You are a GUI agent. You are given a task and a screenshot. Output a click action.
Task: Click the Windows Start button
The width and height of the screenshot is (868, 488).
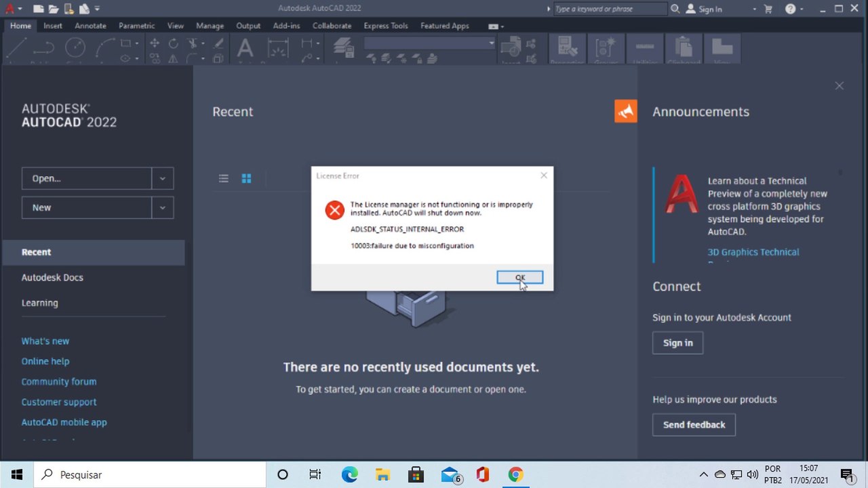coord(16,474)
